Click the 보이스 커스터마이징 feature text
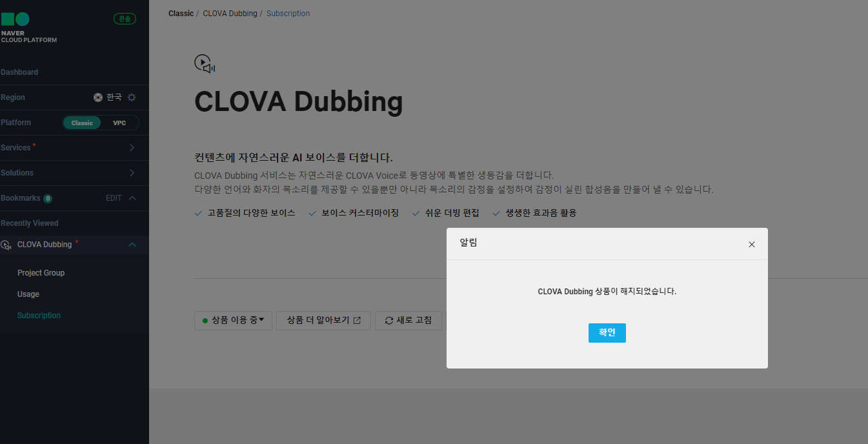 coord(360,213)
